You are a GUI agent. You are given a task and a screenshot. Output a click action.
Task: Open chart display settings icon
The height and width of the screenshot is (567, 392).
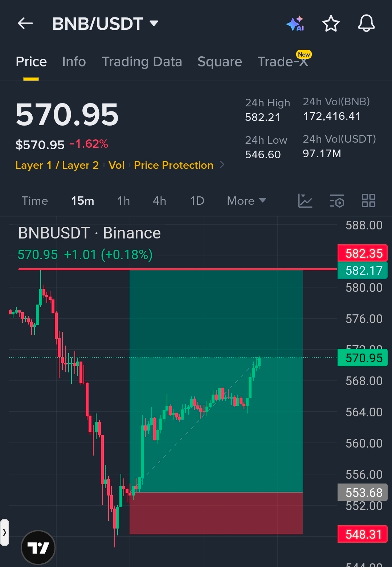[337, 200]
